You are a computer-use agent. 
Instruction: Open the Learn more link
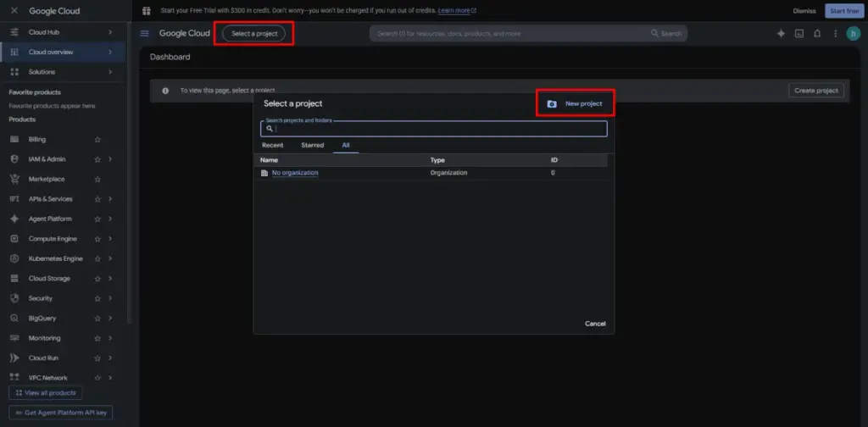pos(457,11)
